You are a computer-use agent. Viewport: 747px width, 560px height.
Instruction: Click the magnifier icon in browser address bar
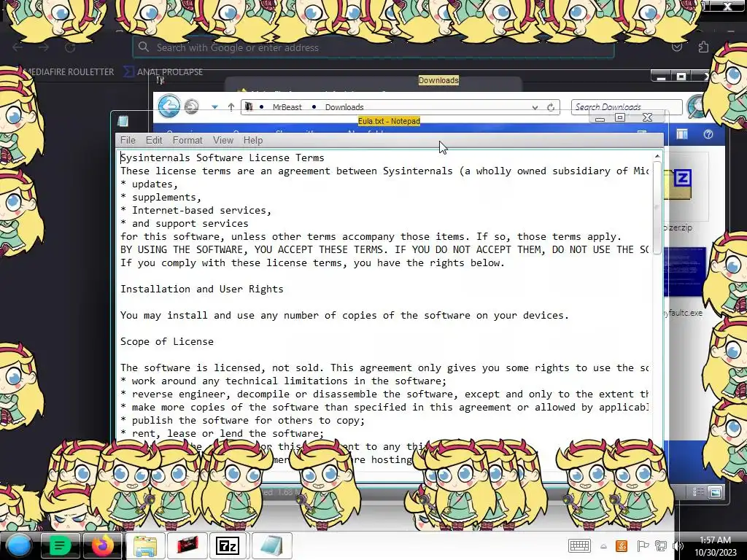coord(144,47)
